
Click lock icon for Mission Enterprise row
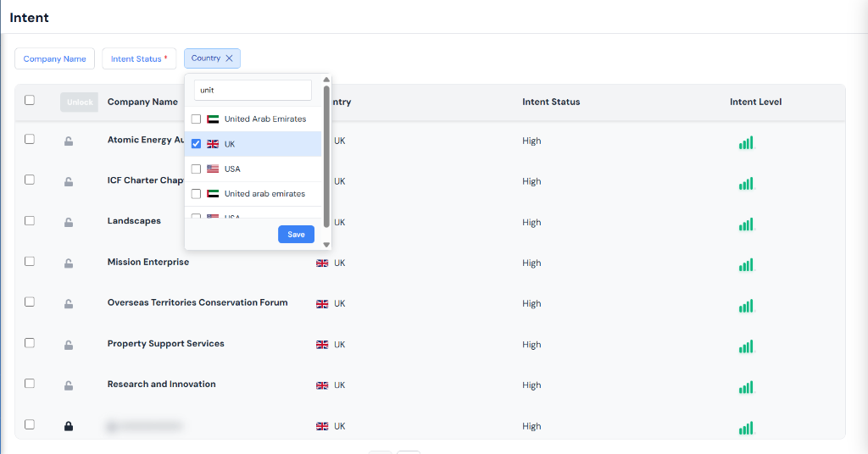pyautogui.click(x=69, y=263)
